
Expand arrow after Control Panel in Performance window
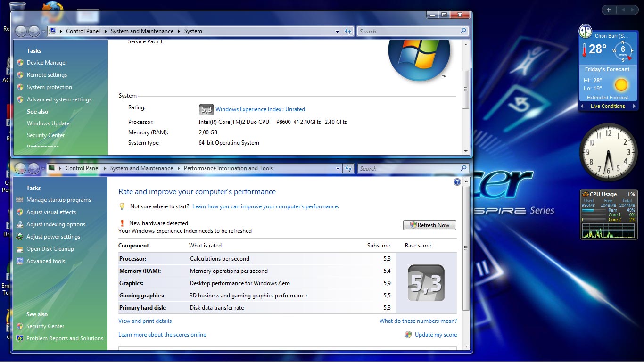click(x=105, y=168)
